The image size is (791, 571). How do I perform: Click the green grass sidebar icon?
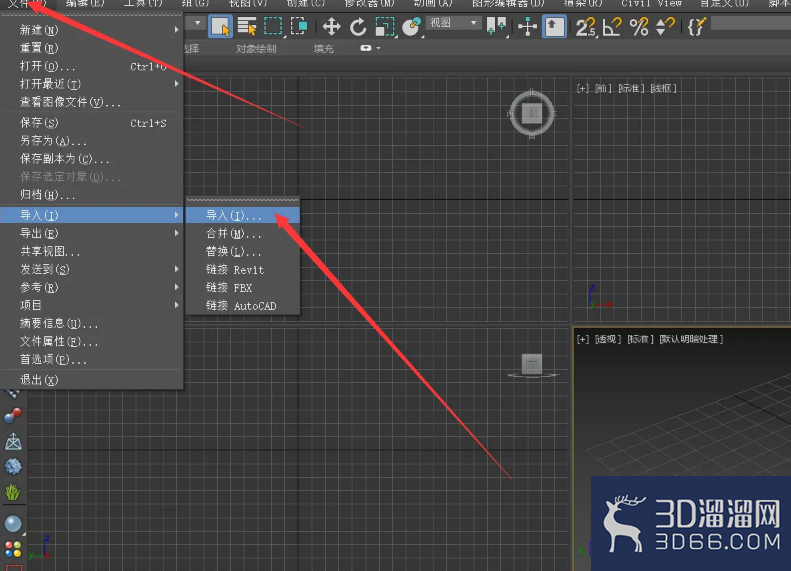tap(13, 492)
